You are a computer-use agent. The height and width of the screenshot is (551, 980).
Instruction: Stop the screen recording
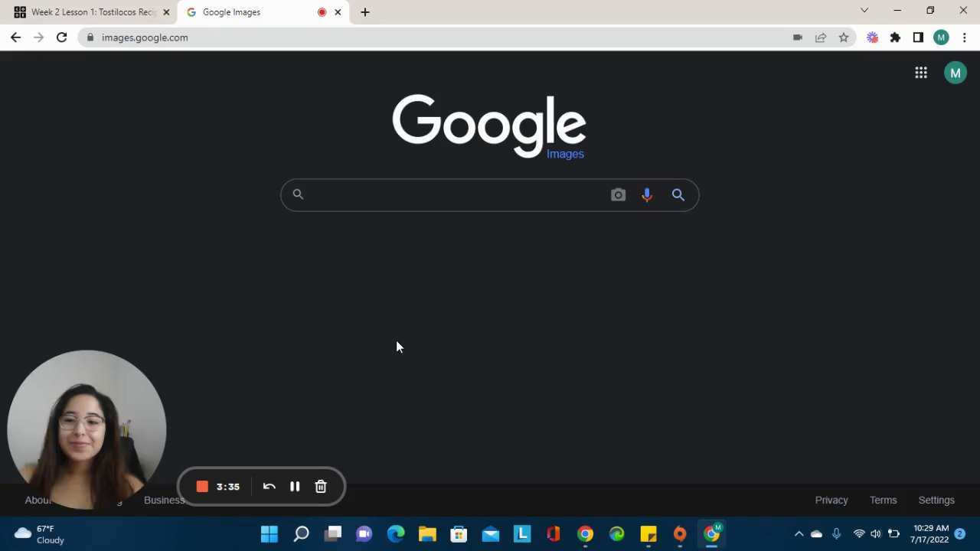(x=202, y=487)
